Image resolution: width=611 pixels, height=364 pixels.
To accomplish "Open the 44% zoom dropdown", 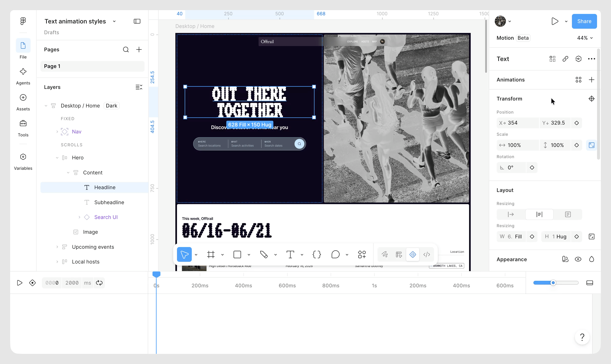I will 585,38.
